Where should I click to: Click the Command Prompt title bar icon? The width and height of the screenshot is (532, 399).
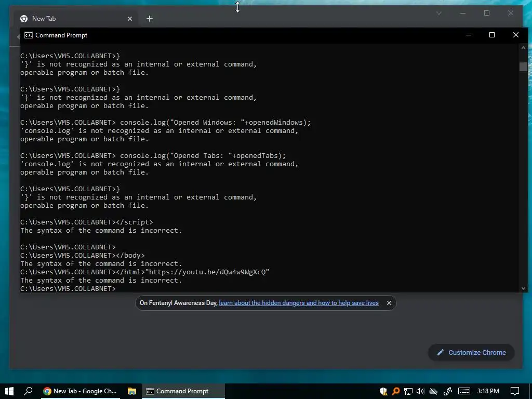point(29,35)
